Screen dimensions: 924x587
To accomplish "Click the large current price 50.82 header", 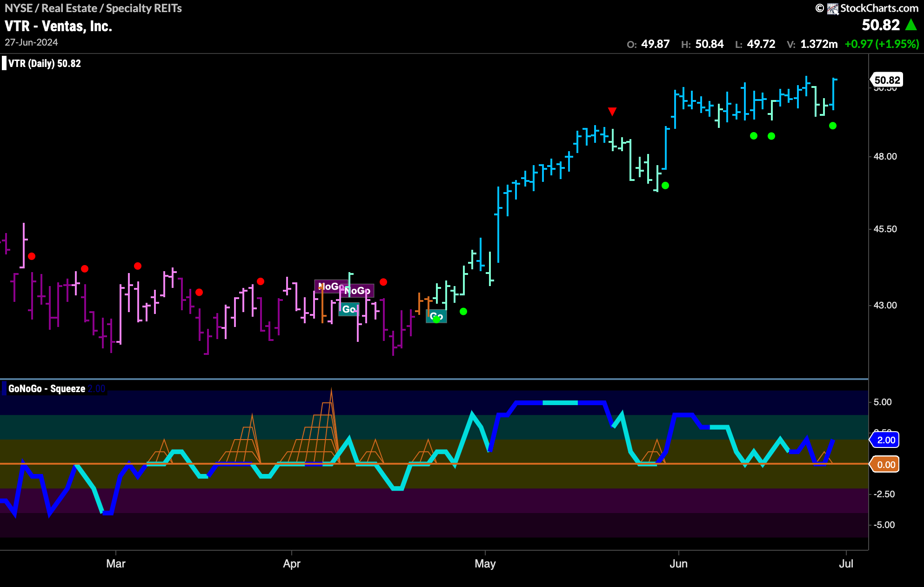I will point(881,25).
